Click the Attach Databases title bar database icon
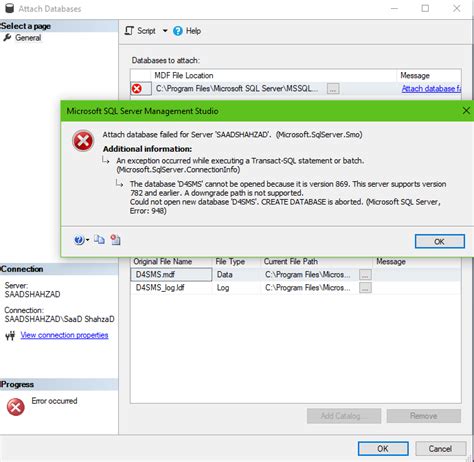The height and width of the screenshot is (462, 474). coord(10,8)
